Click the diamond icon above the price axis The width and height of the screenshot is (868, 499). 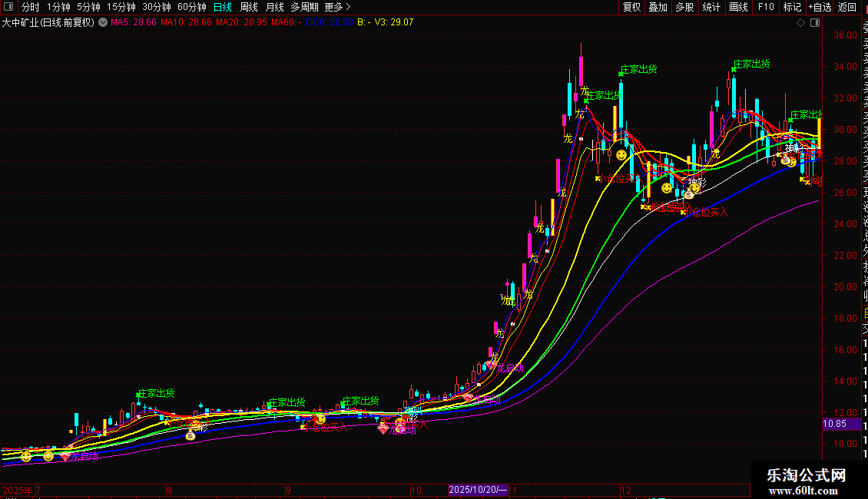pos(800,23)
